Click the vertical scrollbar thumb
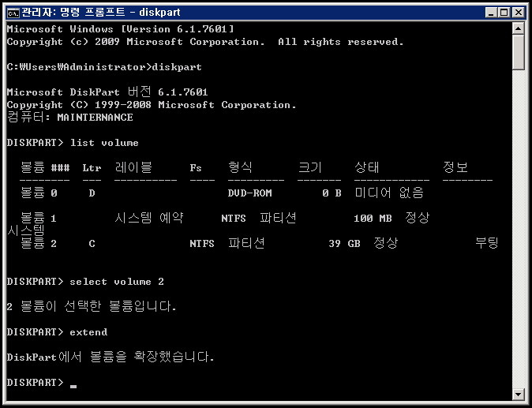The height and width of the screenshot is (408, 532). 518,52
